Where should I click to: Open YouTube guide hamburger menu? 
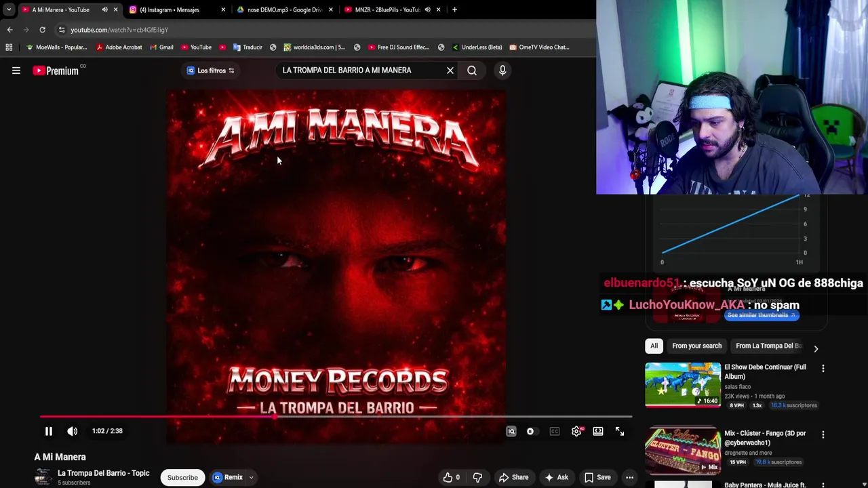[x=16, y=70]
